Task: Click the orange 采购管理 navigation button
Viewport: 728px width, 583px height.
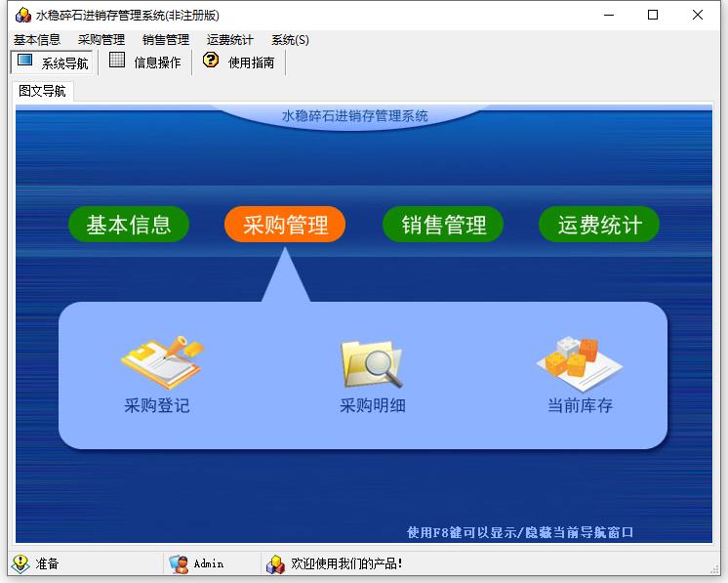Action: [x=285, y=225]
